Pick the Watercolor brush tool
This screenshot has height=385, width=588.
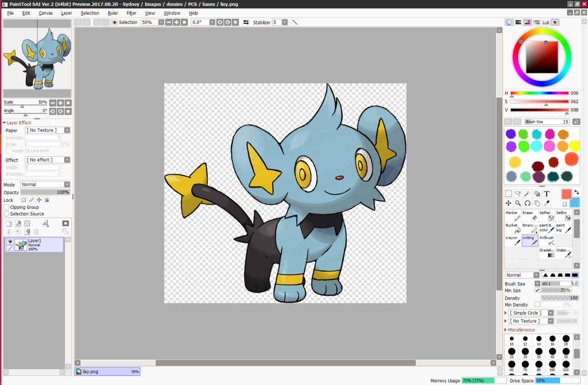[564, 253]
